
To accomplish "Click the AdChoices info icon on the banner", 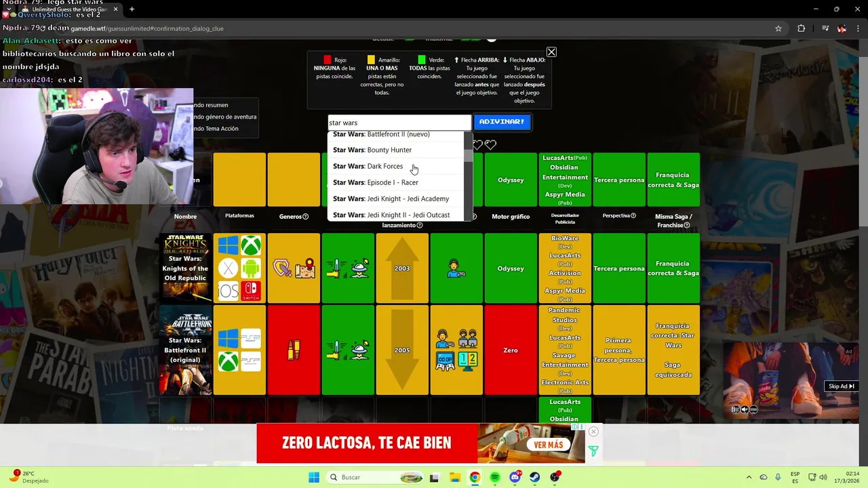I will tap(574, 427).
